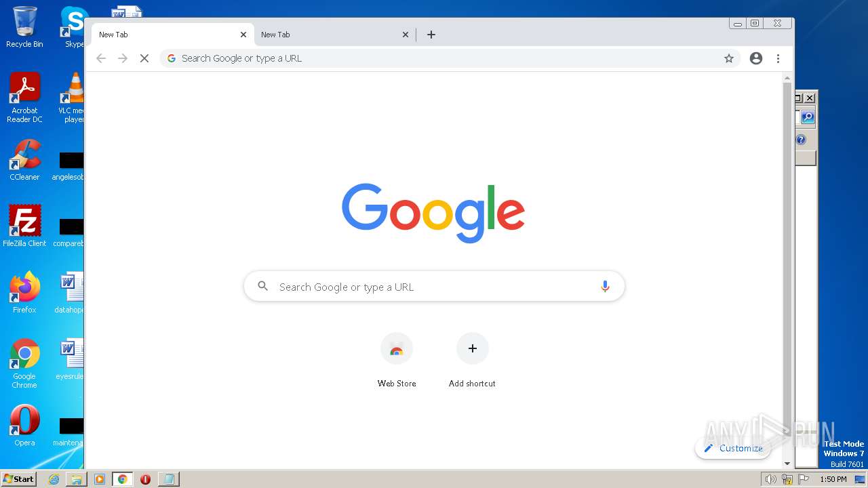This screenshot has width=868, height=488.
Task: Select the CCleaner desktop icon
Action: point(24,160)
